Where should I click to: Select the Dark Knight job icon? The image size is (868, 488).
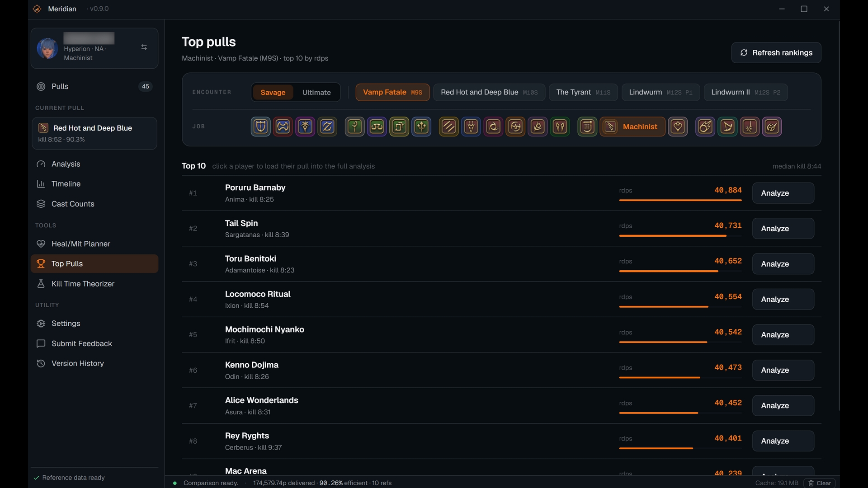[x=305, y=127]
